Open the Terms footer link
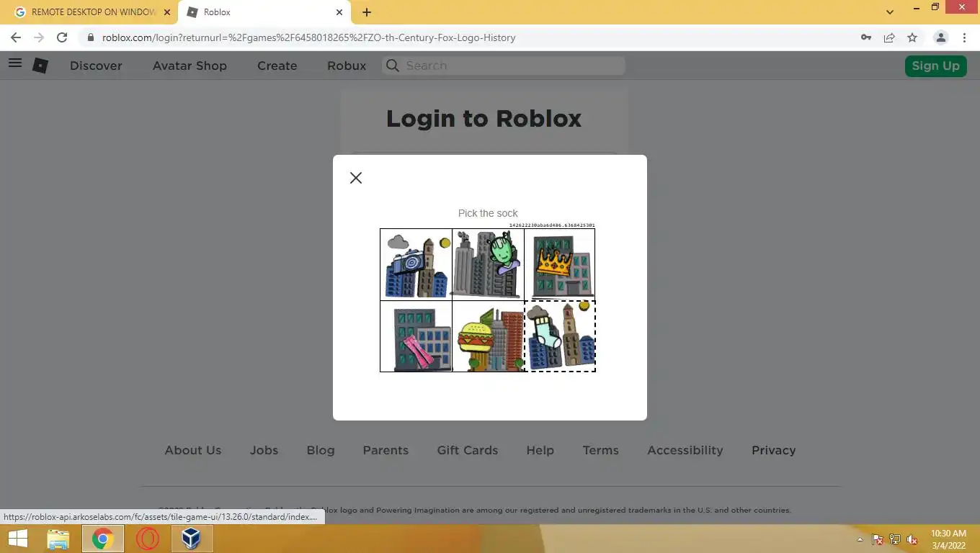This screenshot has width=980, height=553. tap(601, 450)
